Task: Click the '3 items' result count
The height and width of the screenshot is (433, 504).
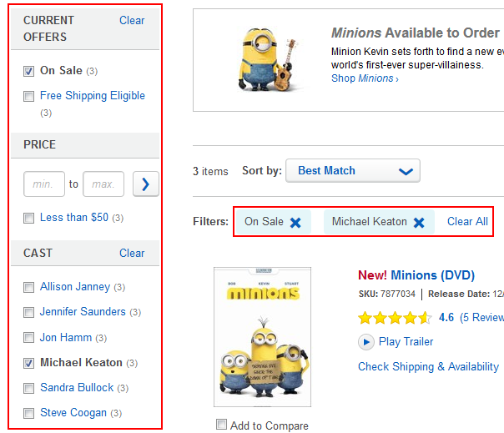Action: (210, 171)
